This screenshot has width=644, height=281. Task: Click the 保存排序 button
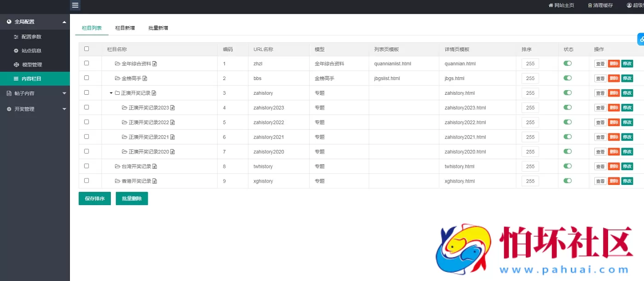pyautogui.click(x=95, y=199)
